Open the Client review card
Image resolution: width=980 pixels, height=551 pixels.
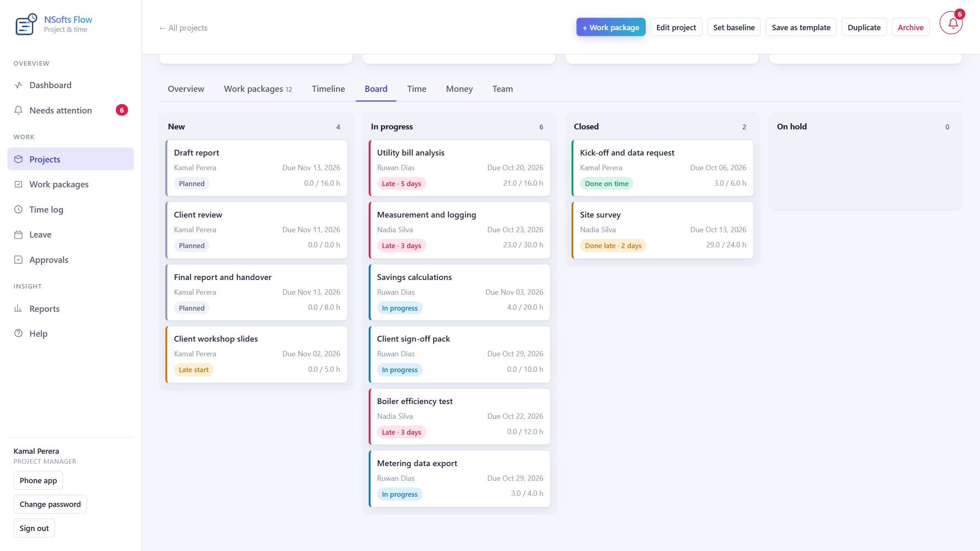[256, 230]
